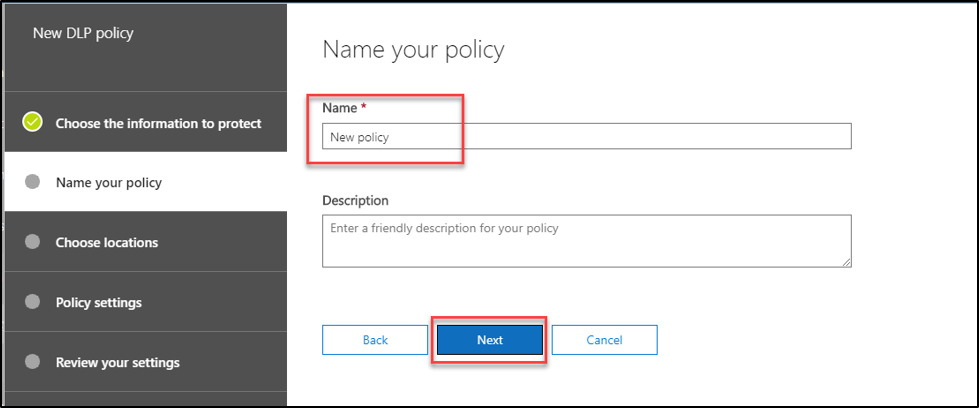Click gray circle beside Policy settings
Screen dimensions: 979x408
point(32,302)
